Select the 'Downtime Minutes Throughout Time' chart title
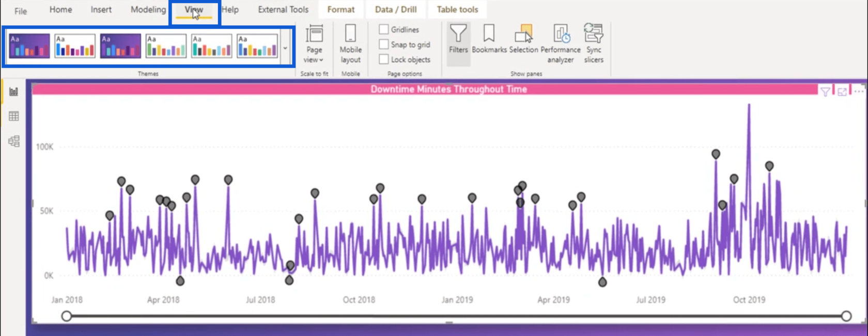Viewport: 868px width, 336px height. [448, 89]
